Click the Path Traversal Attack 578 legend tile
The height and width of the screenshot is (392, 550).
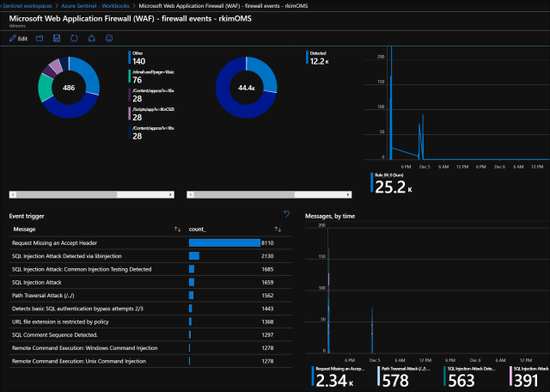(402, 375)
